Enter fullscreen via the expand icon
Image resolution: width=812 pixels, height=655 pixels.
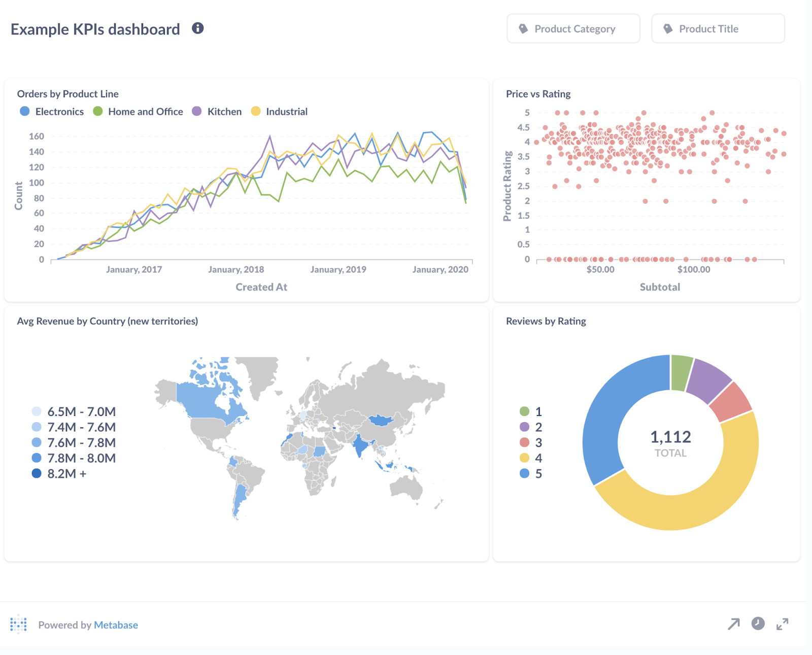pos(781,625)
